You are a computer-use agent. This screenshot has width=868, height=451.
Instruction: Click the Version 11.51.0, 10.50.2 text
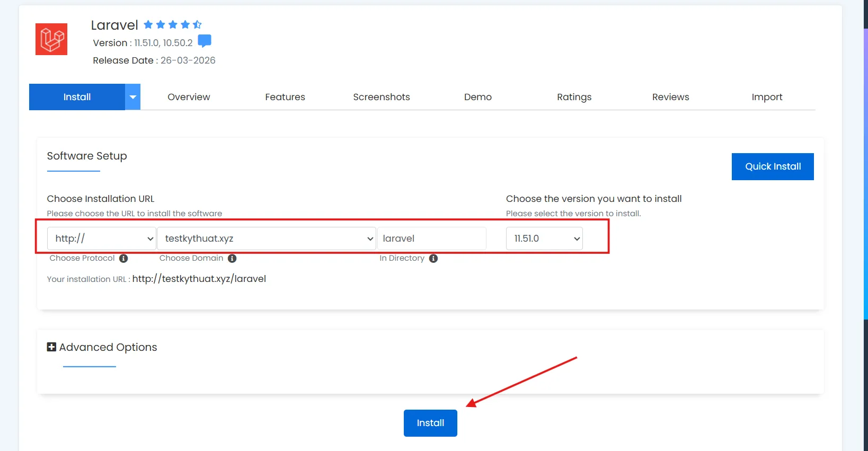pyautogui.click(x=143, y=43)
